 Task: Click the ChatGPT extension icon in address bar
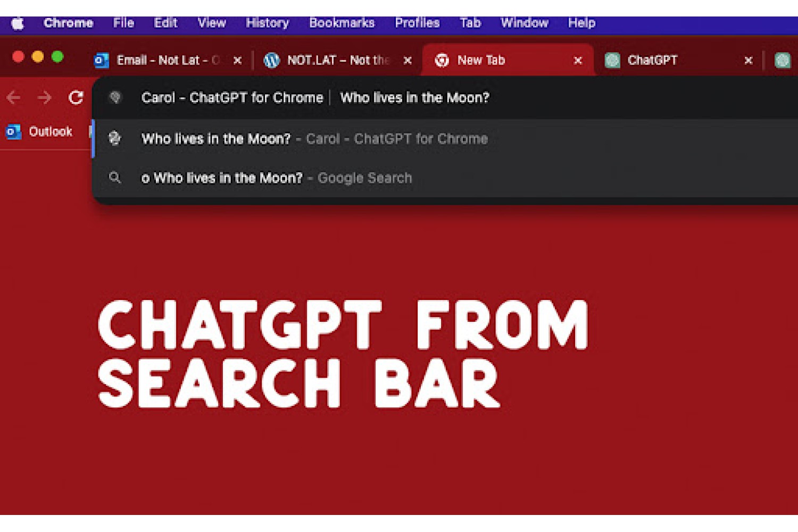[115, 97]
